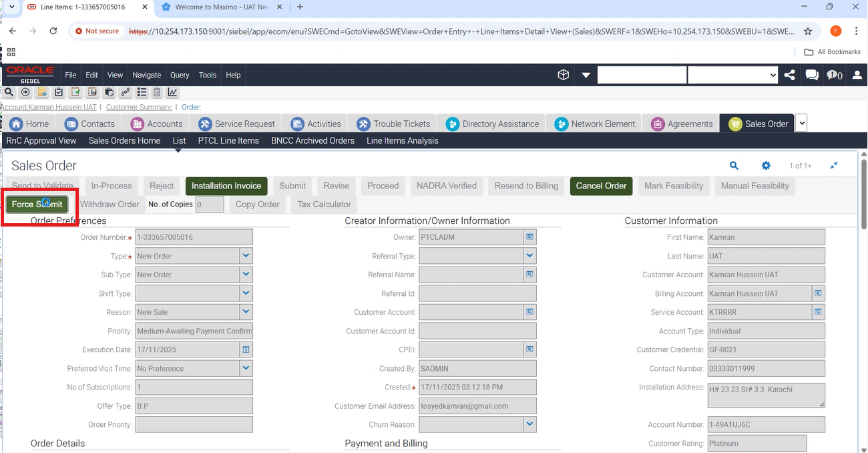Click the Customer Email Address field
868x453 pixels.
click(x=477, y=406)
